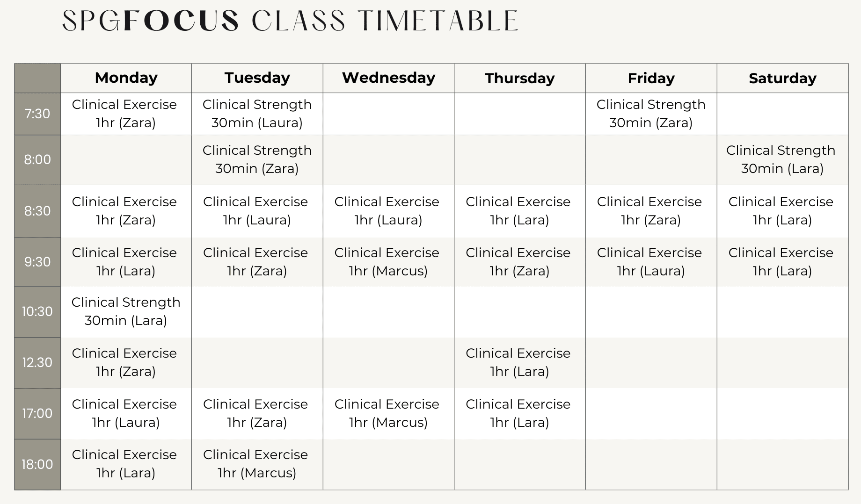Screen dimensions: 861x504
Task: Select Thursday 12.30 Clinical Exercise with Lara
Action: (x=518, y=362)
